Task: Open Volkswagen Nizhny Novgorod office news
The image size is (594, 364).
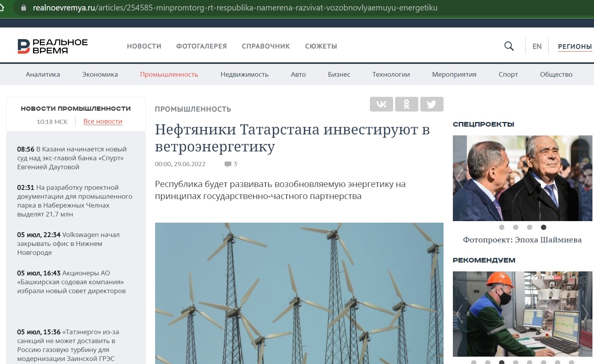Action: point(68,244)
